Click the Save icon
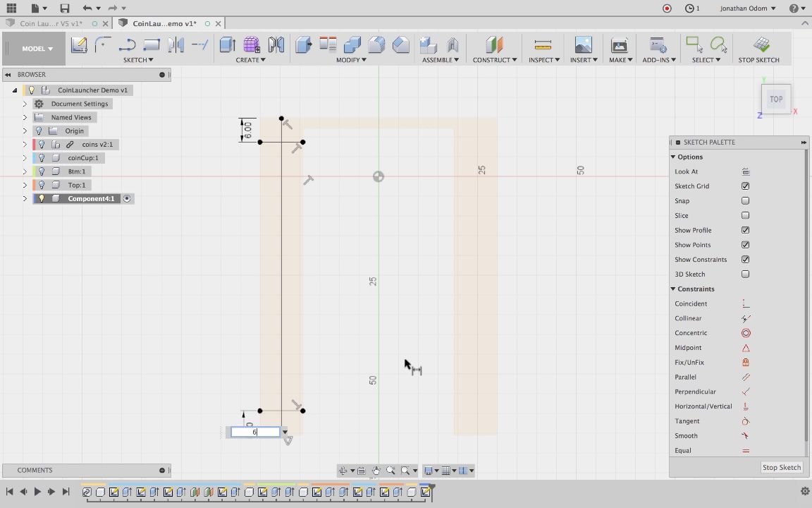The image size is (812, 508). (x=64, y=8)
